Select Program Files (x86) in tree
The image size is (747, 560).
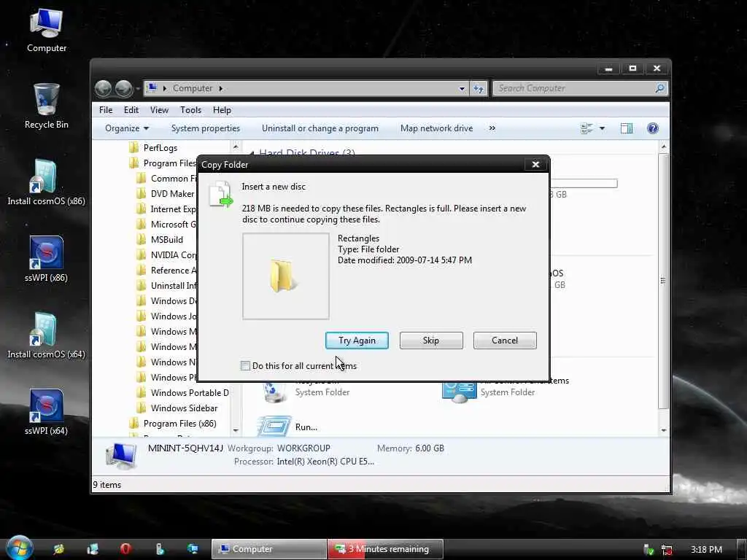173,424
